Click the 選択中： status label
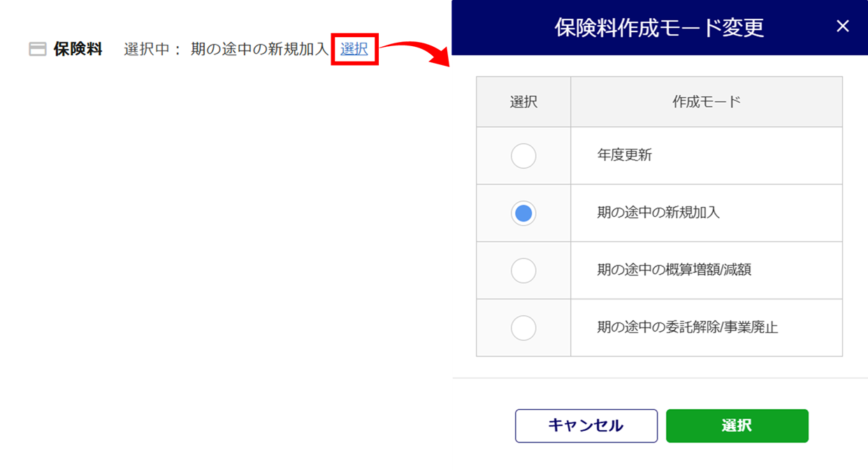868x470 pixels. tap(153, 50)
